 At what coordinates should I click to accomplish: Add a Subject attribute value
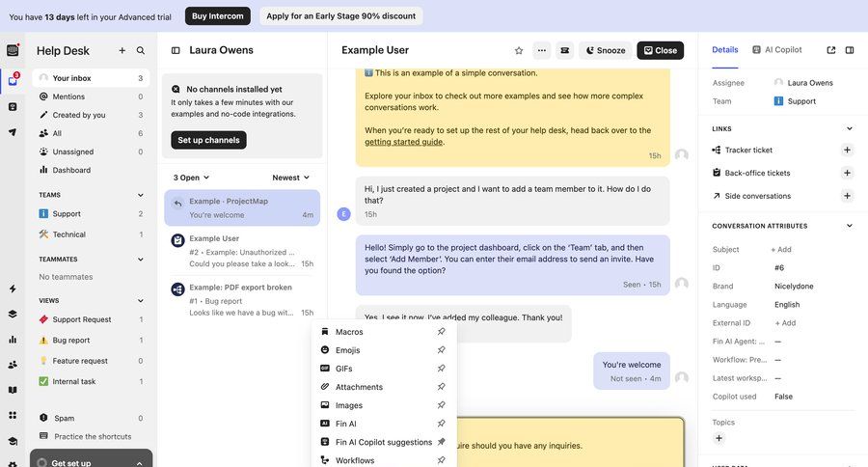pyautogui.click(x=781, y=249)
